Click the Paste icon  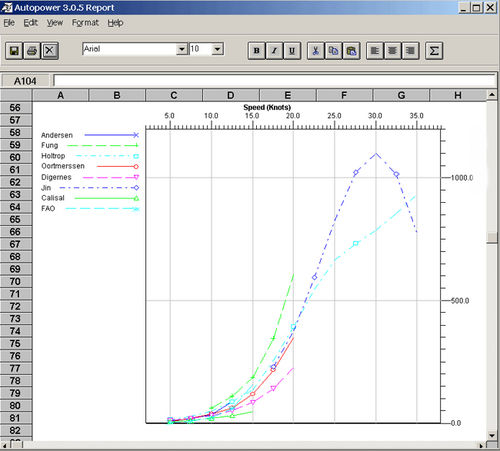click(x=351, y=51)
